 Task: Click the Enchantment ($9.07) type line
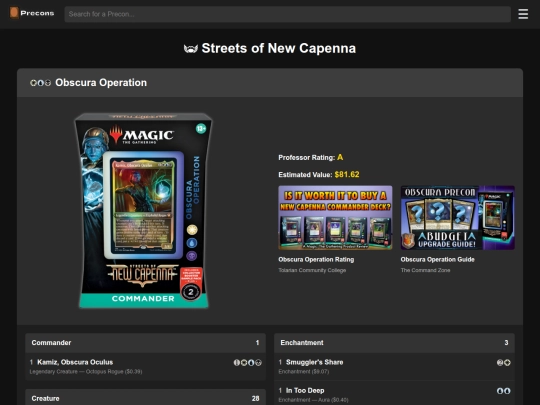coord(304,372)
